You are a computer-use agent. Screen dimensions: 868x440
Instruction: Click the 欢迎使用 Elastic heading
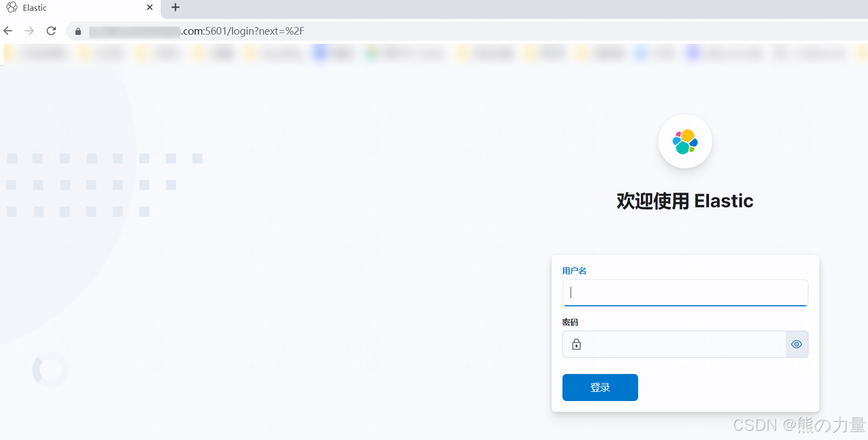pyautogui.click(x=685, y=201)
